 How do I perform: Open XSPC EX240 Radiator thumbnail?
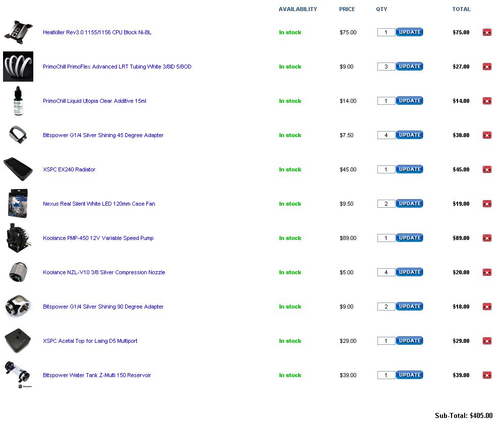point(18,169)
